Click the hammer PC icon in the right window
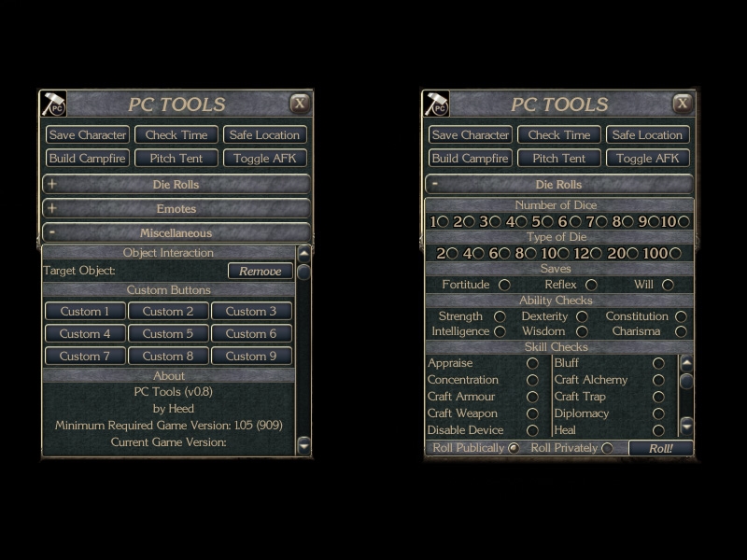This screenshot has width=747, height=560. coord(436,104)
